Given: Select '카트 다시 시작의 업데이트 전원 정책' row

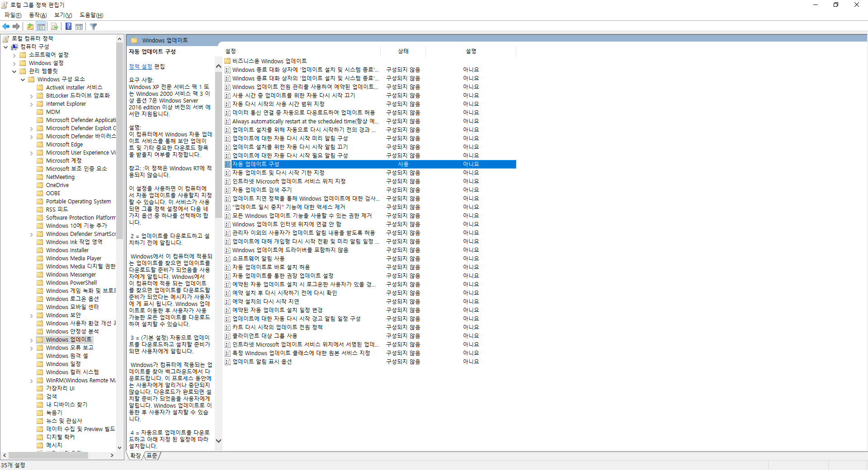Looking at the screenshot, I should [370, 328].
